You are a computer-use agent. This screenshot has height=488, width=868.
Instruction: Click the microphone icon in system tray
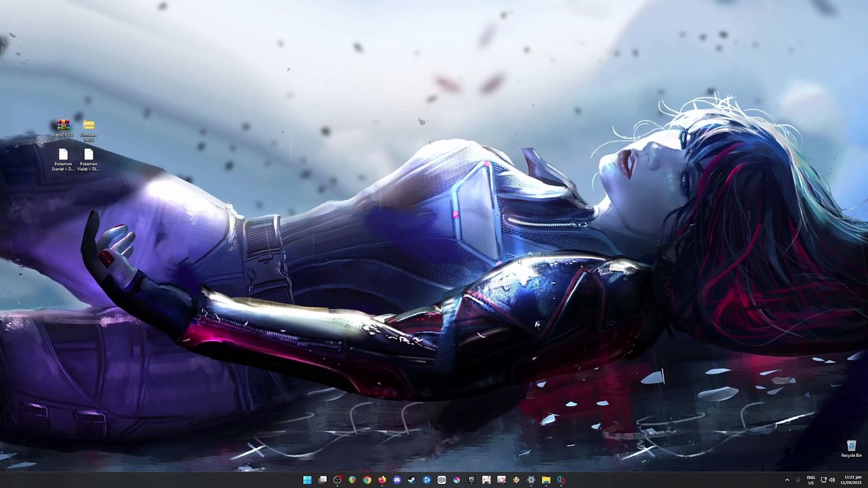(798, 480)
